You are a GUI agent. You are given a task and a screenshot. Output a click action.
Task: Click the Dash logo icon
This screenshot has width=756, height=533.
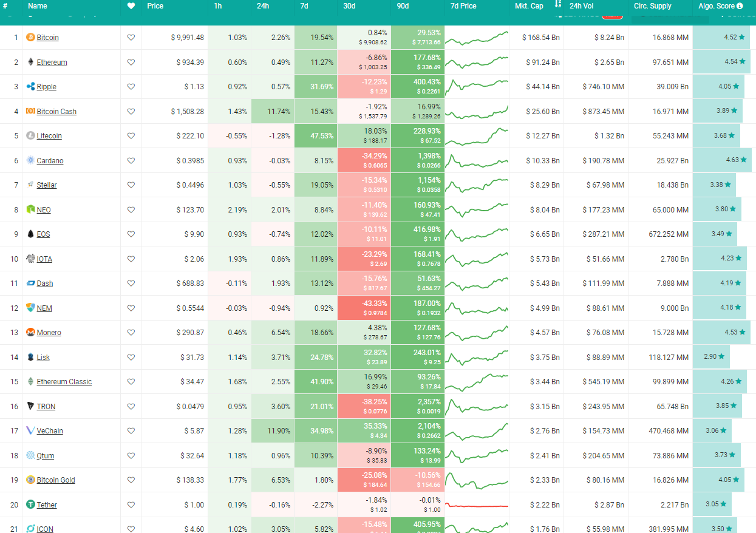click(x=30, y=283)
